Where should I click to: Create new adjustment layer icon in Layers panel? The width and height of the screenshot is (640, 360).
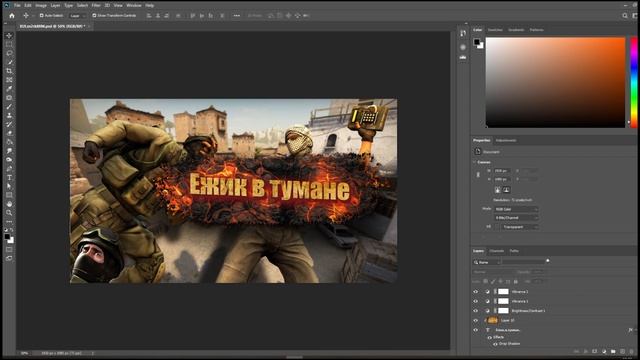point(604,351)
